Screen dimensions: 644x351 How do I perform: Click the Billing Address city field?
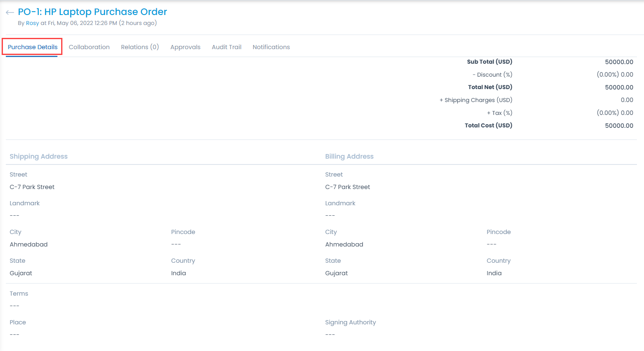coord(344,244)
